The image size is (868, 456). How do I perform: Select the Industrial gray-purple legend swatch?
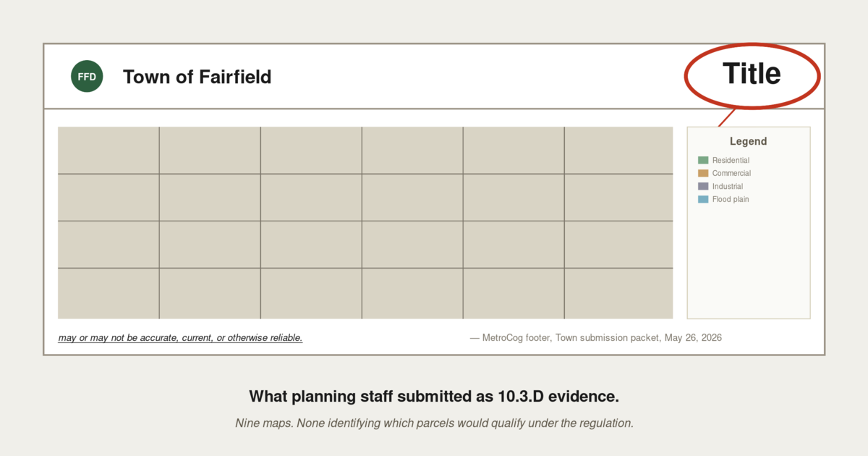click(703, 186)
